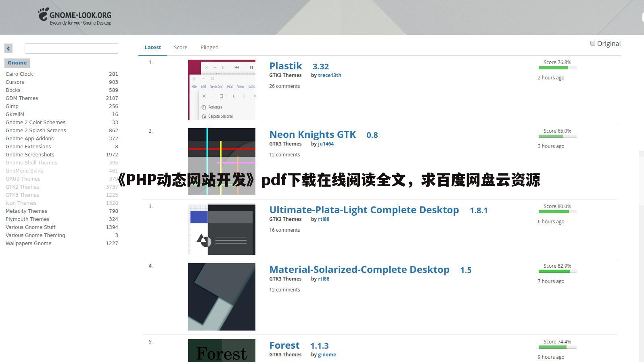Click Forest version 1.1.3
Viewport: 644px width, 362px height.
pyautogui.click(x=320, y=346)
